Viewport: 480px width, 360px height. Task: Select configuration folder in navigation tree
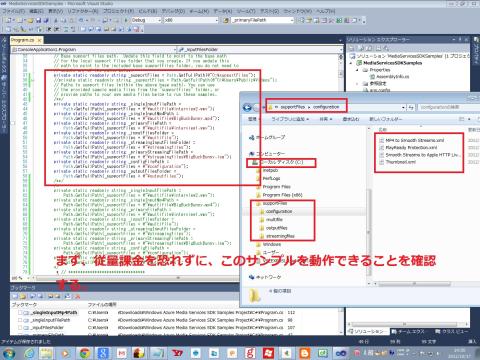pyautogui.click(x=276, y=212)
